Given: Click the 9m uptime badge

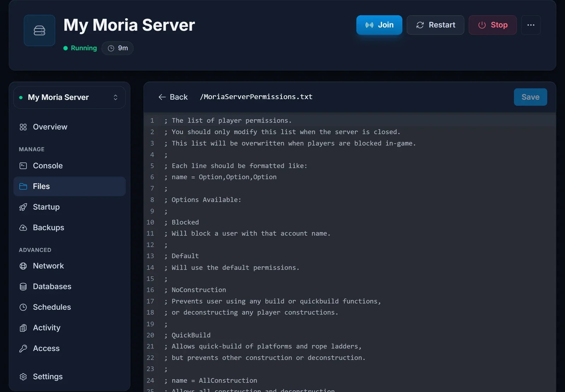Looking at the screenshot, I should [x=118, y=48].
